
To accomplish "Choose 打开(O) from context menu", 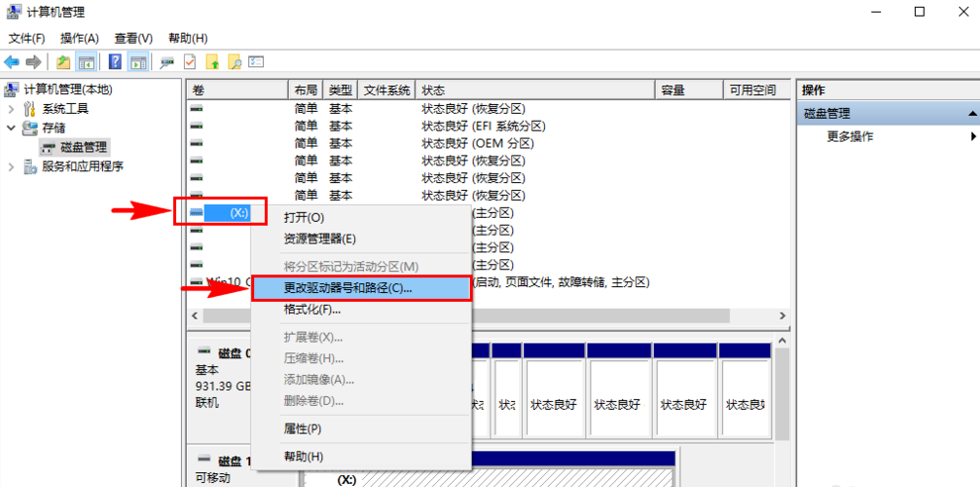I will pyautogui.click(x=361, y=218).
